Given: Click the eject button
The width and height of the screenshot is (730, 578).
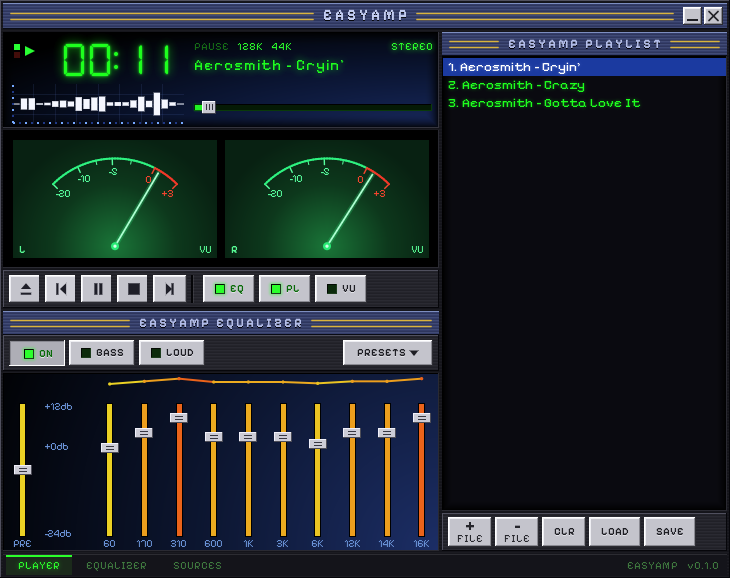Looking at the screenshot, I should (x=24, y=289).
